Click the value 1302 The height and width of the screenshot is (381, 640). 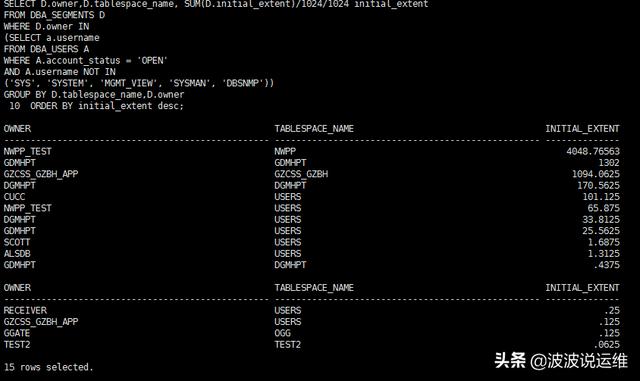coord(609,163)
